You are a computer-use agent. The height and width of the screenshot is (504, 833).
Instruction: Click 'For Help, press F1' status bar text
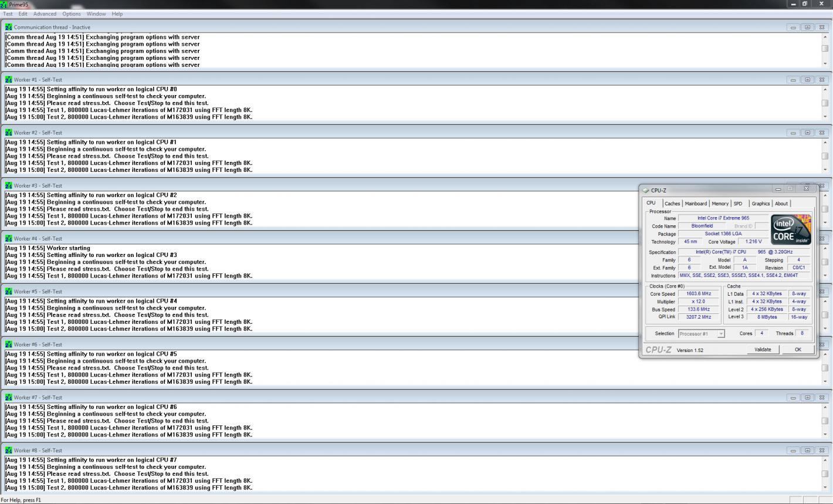click(x=21, y=500)
